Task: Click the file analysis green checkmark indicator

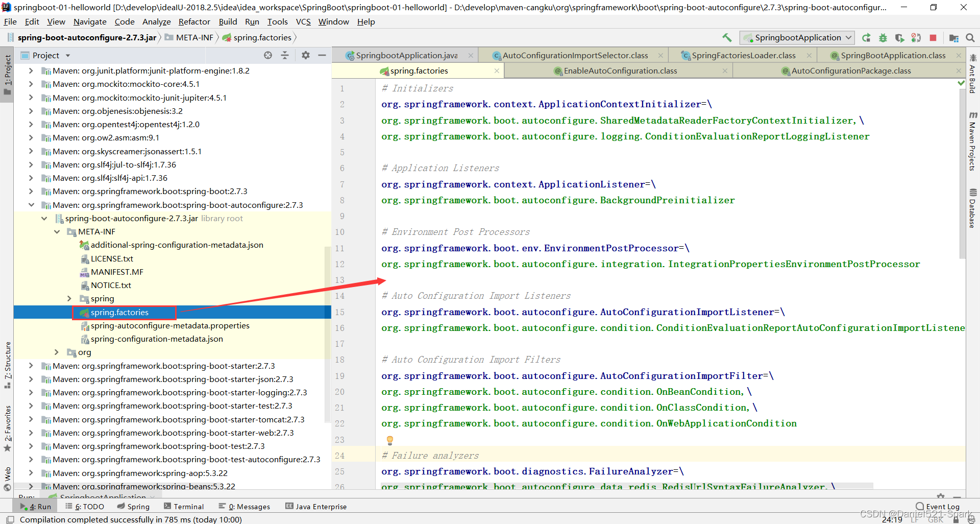Action: (x=962, y=83)
